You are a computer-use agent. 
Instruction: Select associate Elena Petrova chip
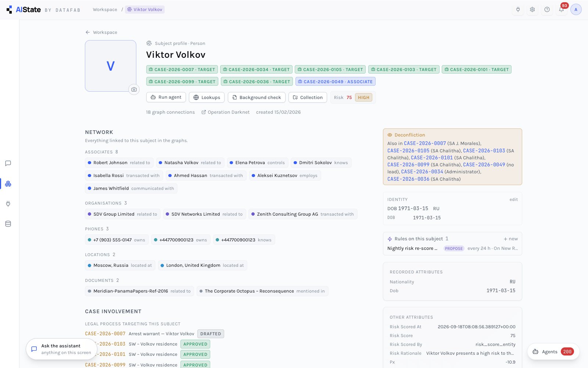(x=257, y=163)
